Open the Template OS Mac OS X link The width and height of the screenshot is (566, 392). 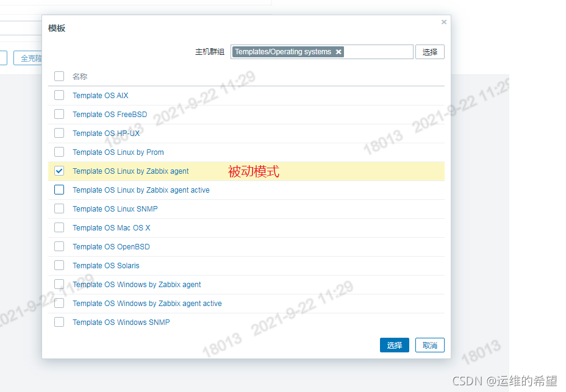click(x=111, y=228)
